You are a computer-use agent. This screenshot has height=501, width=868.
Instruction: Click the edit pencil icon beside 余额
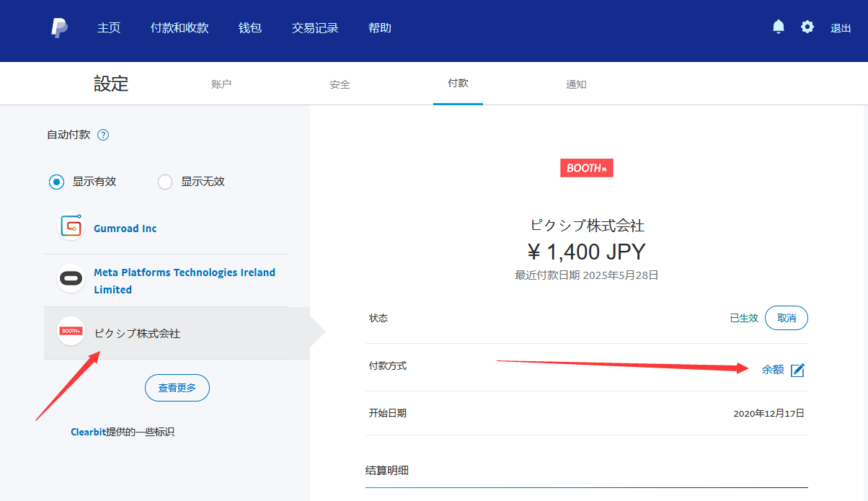pyautogui.click(x=797, y=370)
